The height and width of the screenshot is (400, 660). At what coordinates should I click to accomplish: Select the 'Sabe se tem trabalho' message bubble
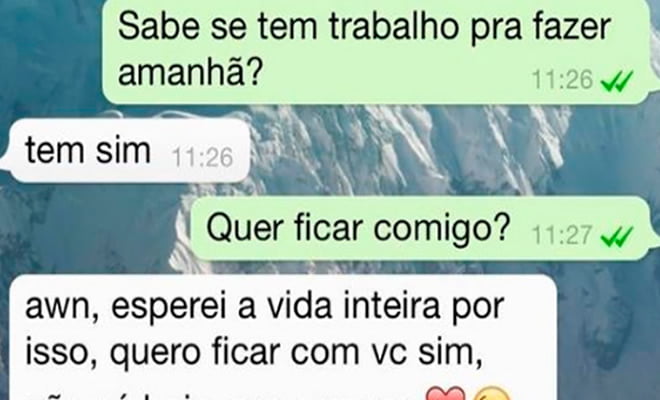pyautogui.click(x=376, y=51)
